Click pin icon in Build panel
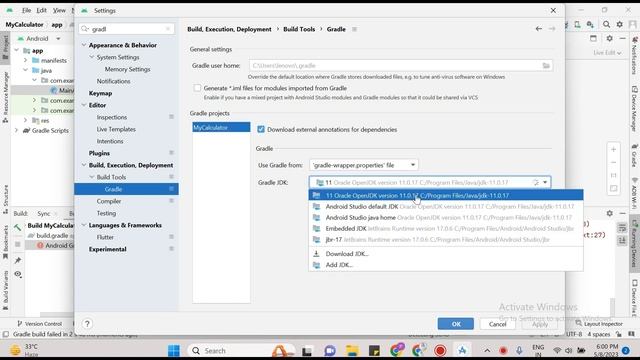 pos(18,260)
